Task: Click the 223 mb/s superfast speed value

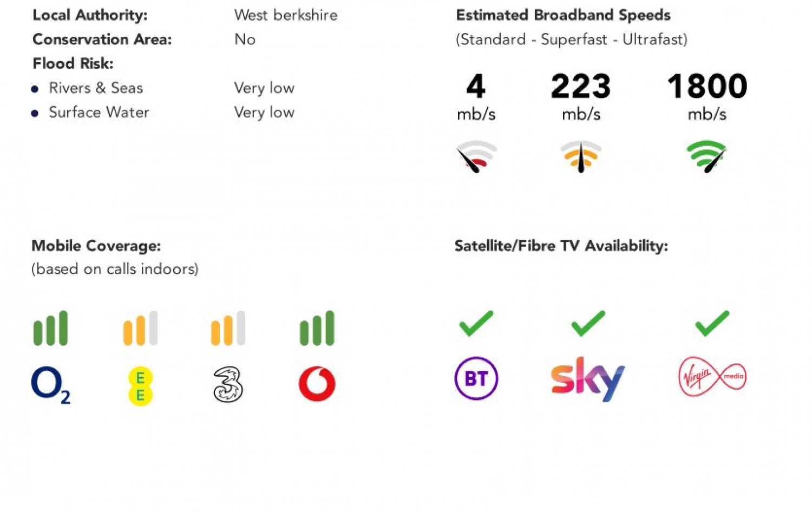Action: point(581,87)
